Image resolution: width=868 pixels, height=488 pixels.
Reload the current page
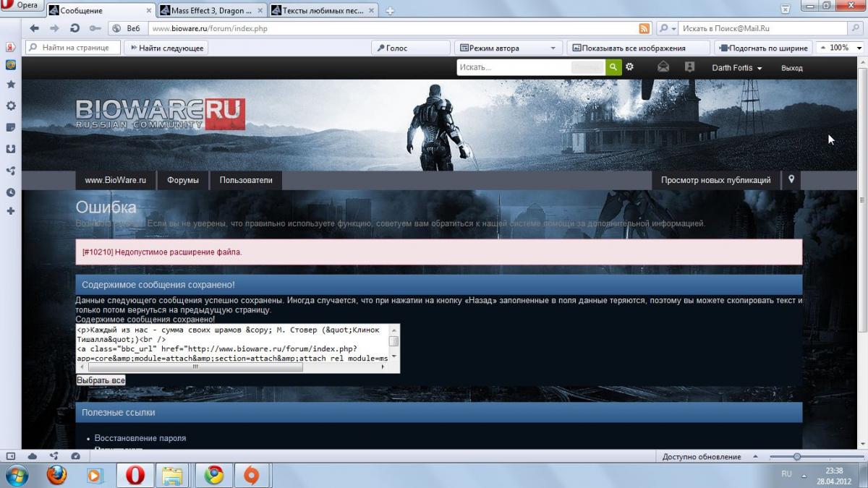point(75,28)
